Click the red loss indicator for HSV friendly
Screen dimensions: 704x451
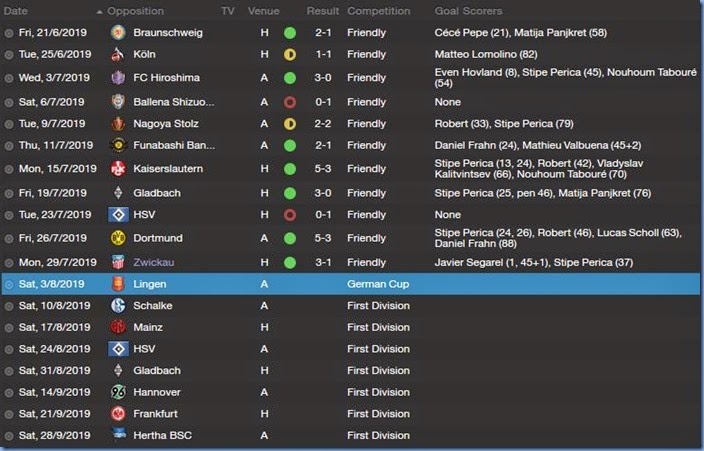290,215
